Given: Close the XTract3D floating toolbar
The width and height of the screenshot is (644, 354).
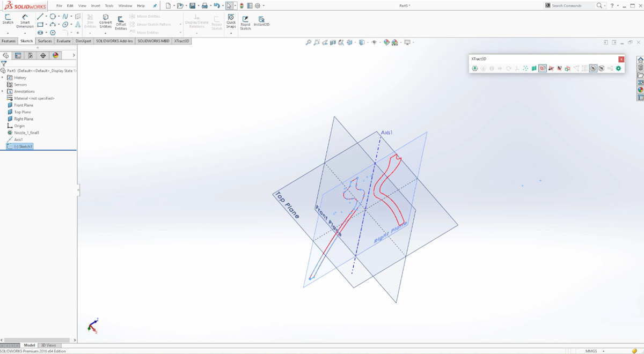Looking at the screenshot, I should [621, 59].
